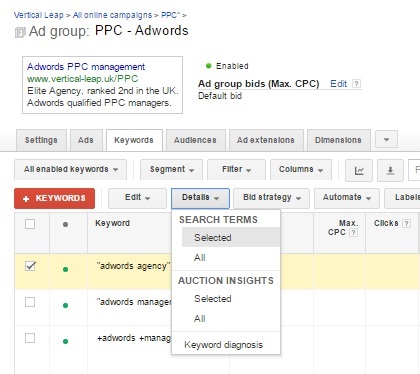The height and width of the screenshot is (374, 420).
Task: Open the Labels dropdown
Action: pos(402,198)
